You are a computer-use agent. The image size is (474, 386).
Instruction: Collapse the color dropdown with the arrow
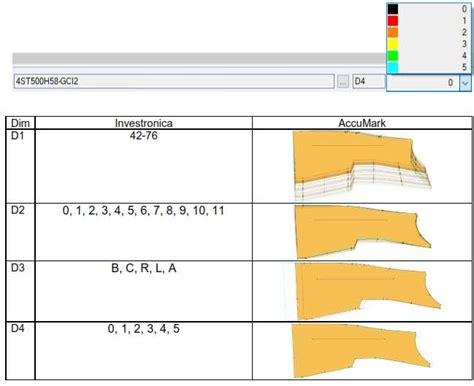click(465, 82)
